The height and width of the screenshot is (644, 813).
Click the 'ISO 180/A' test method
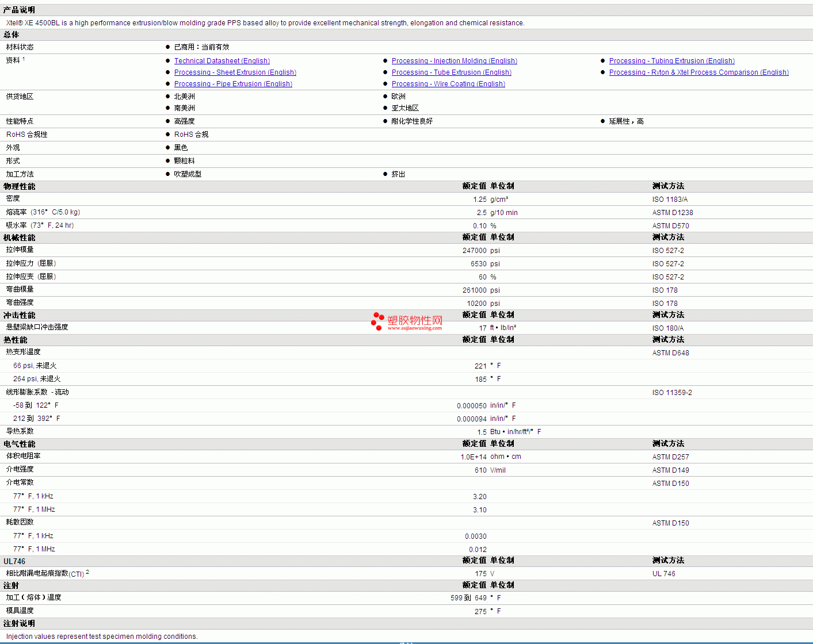coord(668,328)
